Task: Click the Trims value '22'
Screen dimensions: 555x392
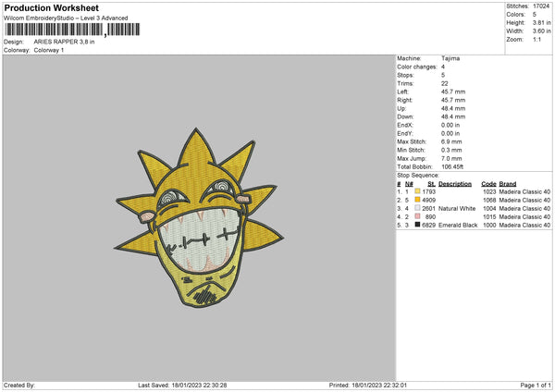Action: pyautogui.click(x=445, y=83)
